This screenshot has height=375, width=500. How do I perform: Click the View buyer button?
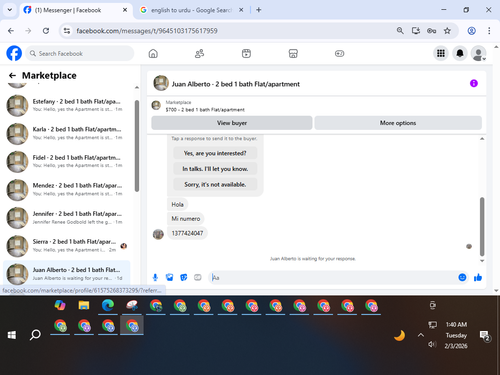pyautogui.click(x=232, y=123)
